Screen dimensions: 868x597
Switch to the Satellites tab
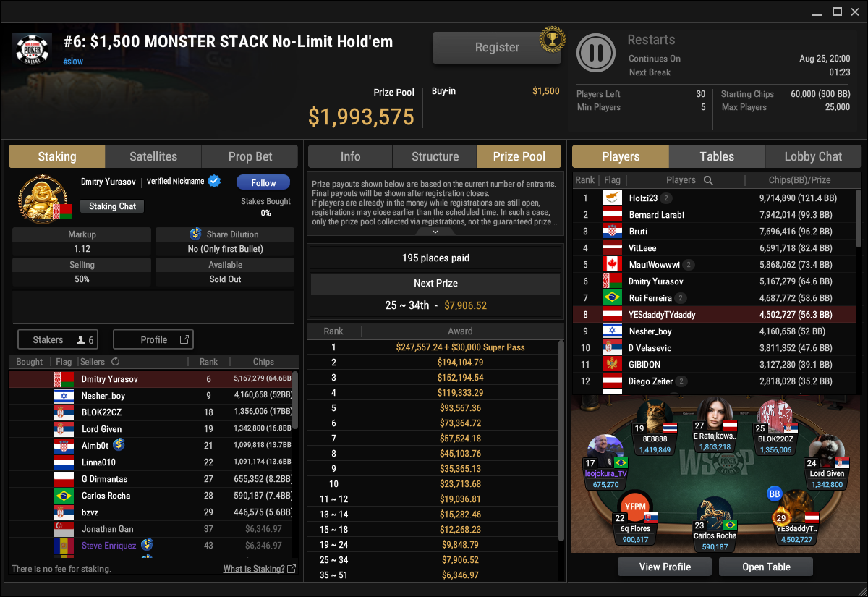(153, 156)
